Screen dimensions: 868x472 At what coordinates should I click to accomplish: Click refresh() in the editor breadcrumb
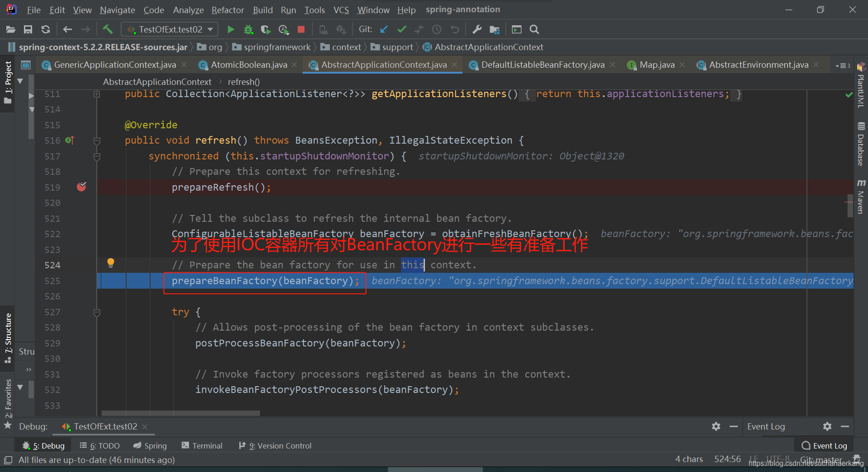(x=244, y=82)
